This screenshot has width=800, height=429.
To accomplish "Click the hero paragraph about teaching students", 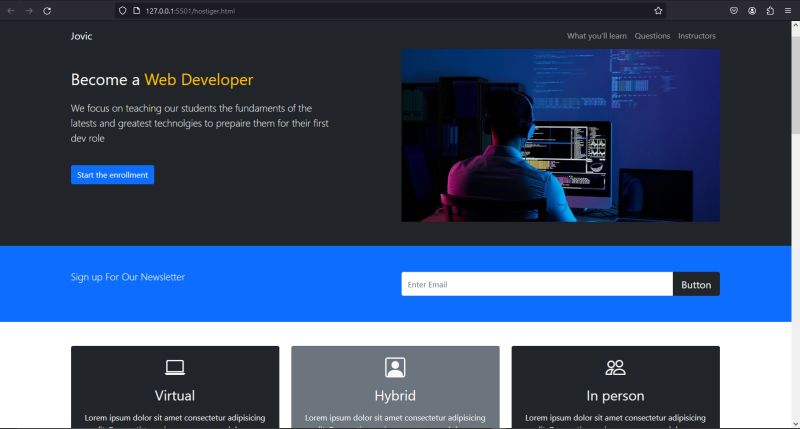I will point(199,123).
